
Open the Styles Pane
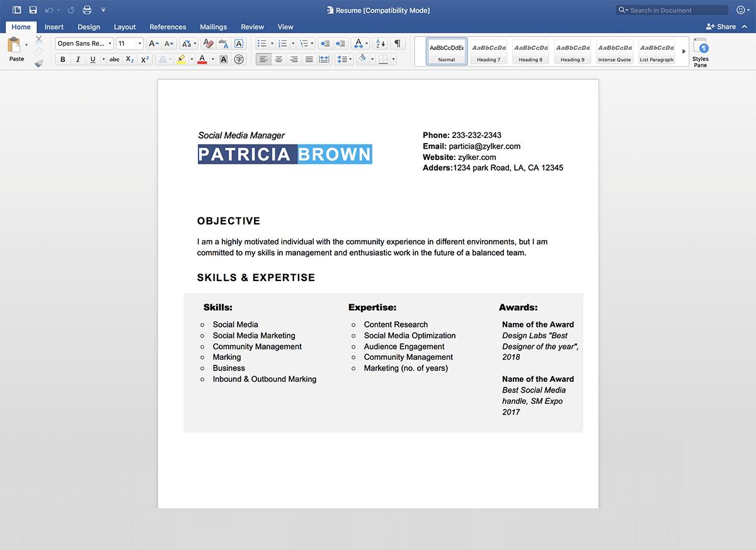click(700, 52)
